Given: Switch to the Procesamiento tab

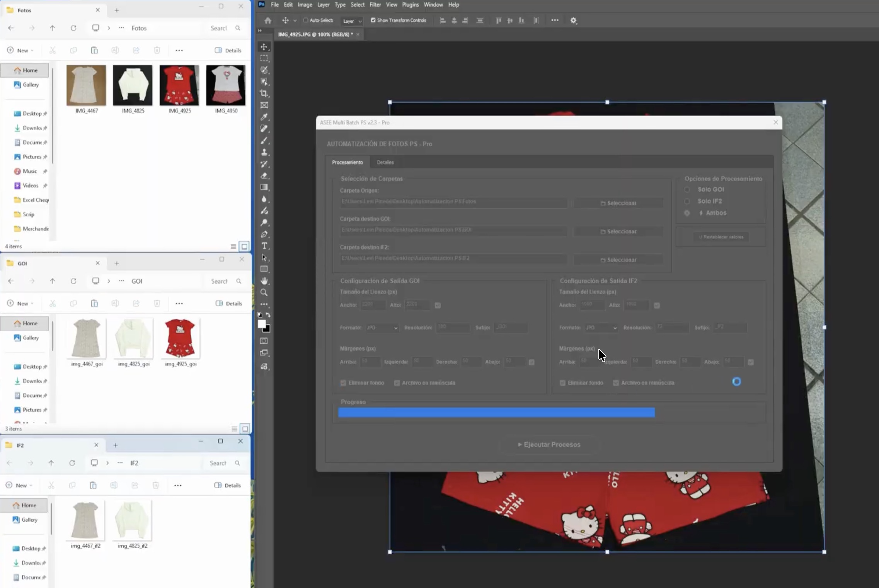Looking at the screenshot, I should [x=347, y=162].
